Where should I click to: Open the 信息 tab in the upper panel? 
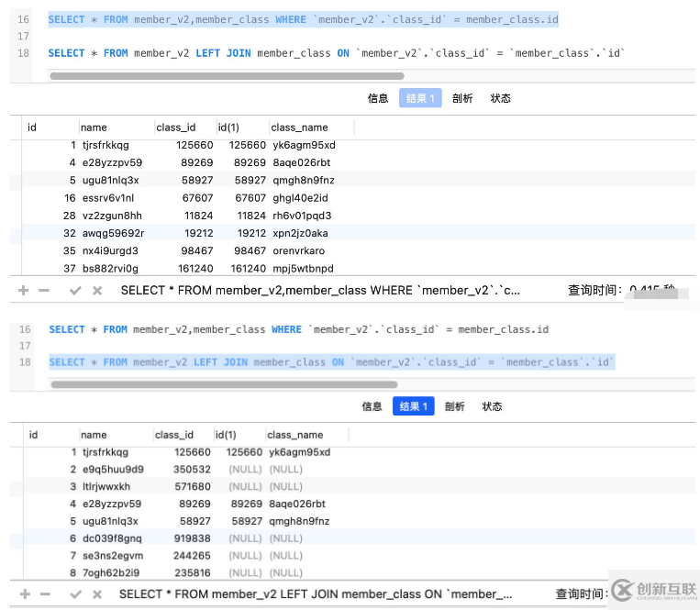pos(377,98)
